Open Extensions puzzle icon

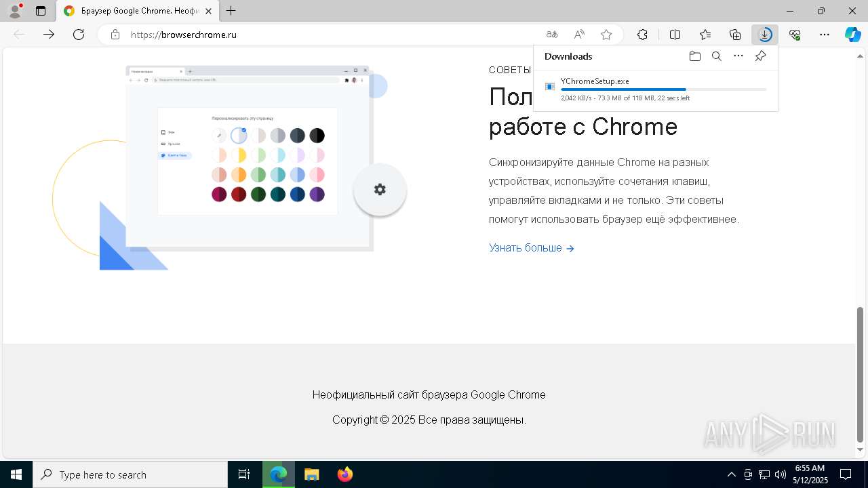pos(642,35)
